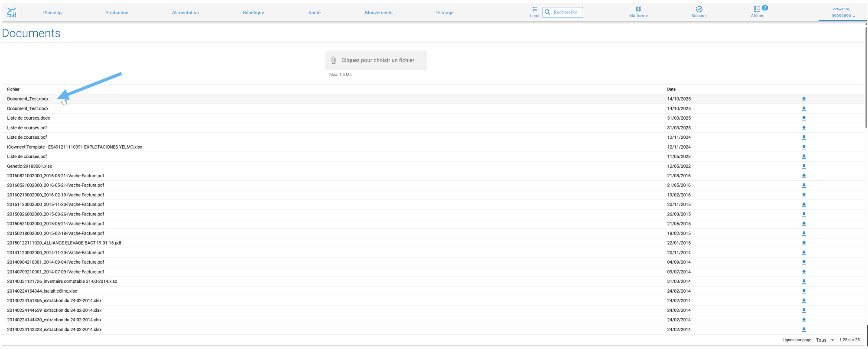Image resolution: width=868 pixels, height=349 pixels.
Task: Open the Mouvements menu
Action: coord(379,13)
